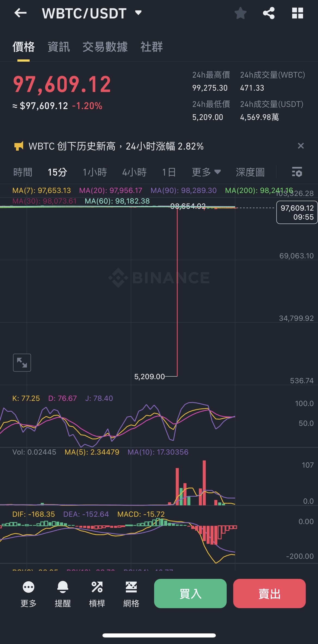The height and width of the screenshot is (644, 318).
Task: Switch to the 資訊 tab
Action: (x=59, y=47)
